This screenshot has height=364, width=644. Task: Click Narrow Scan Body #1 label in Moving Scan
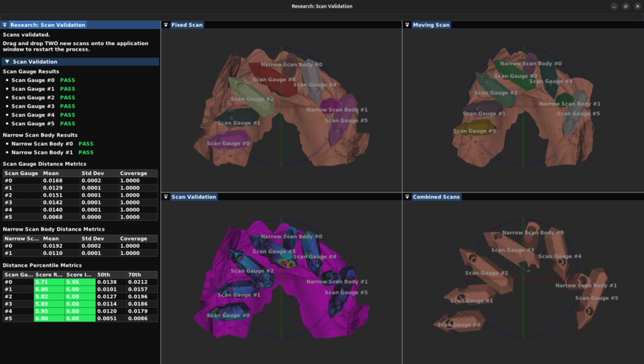(569, 104)
